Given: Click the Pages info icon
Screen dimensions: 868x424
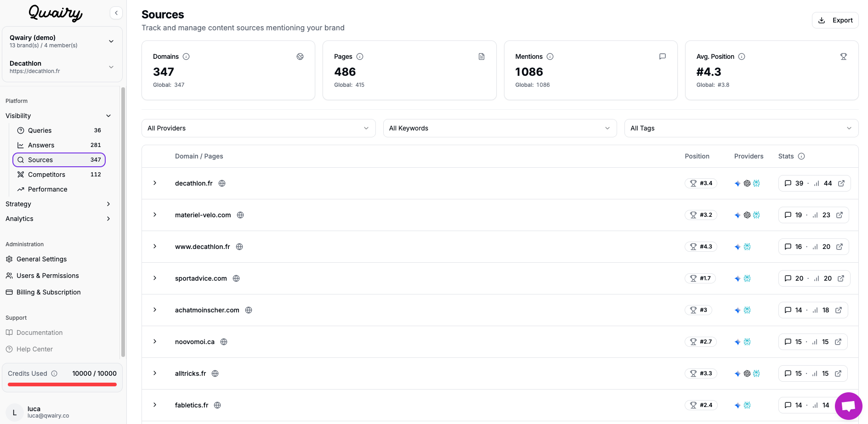Looking at the screenshot, I should (x=360, y=57).
